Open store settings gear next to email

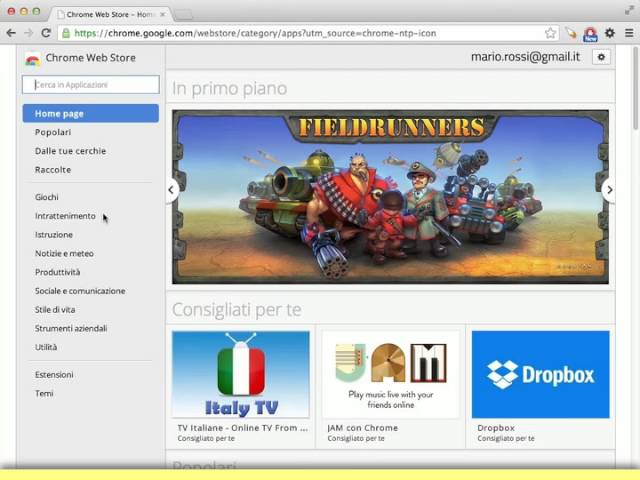click(601, 57)
